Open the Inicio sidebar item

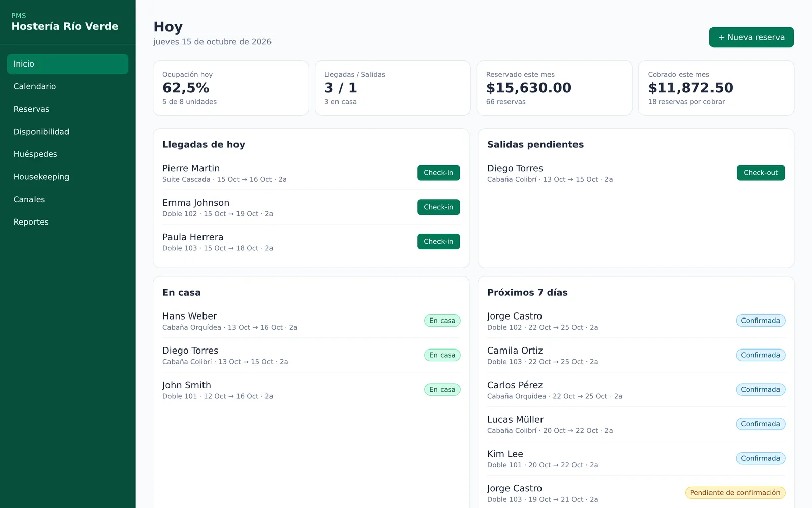(67, 64)
